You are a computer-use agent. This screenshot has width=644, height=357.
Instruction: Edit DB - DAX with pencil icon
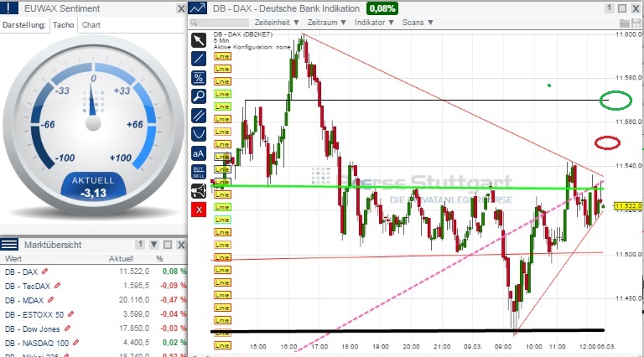[44, 272]
